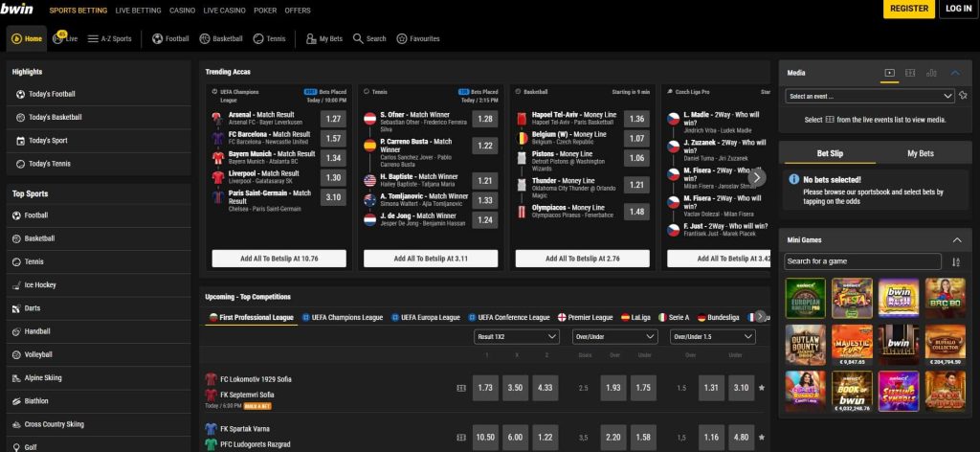Open Poker top menu
This screenshot has height=452, width=980.
tap(265, 11)
